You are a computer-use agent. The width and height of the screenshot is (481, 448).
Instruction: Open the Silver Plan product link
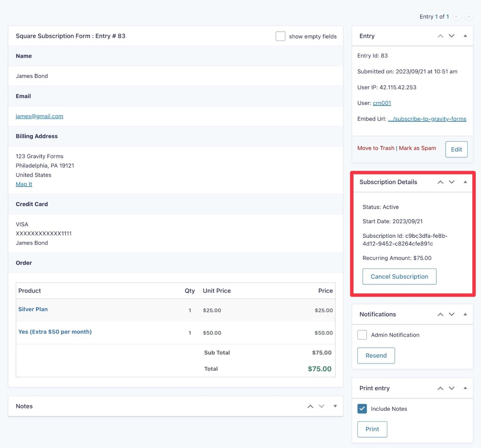click(33, 309)
